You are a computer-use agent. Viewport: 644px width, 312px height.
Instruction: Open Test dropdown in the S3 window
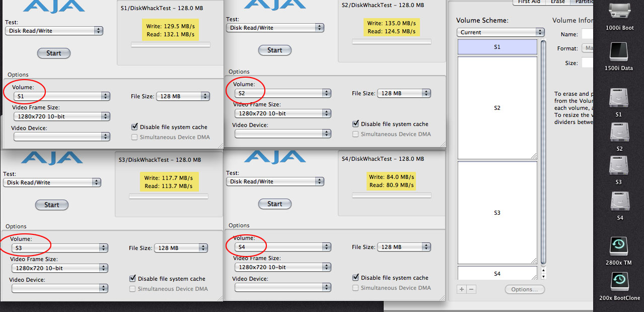tap(52, 182)
